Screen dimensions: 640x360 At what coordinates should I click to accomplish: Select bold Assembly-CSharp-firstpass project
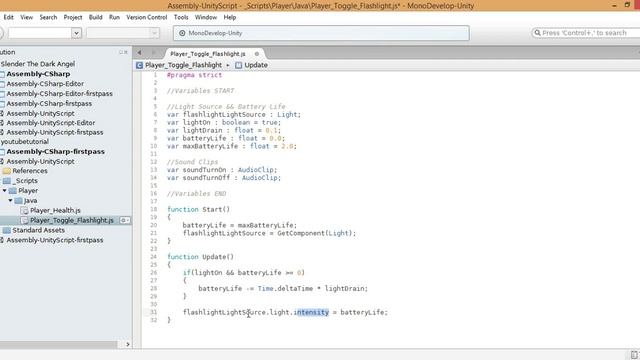click(x=55, y=151)
